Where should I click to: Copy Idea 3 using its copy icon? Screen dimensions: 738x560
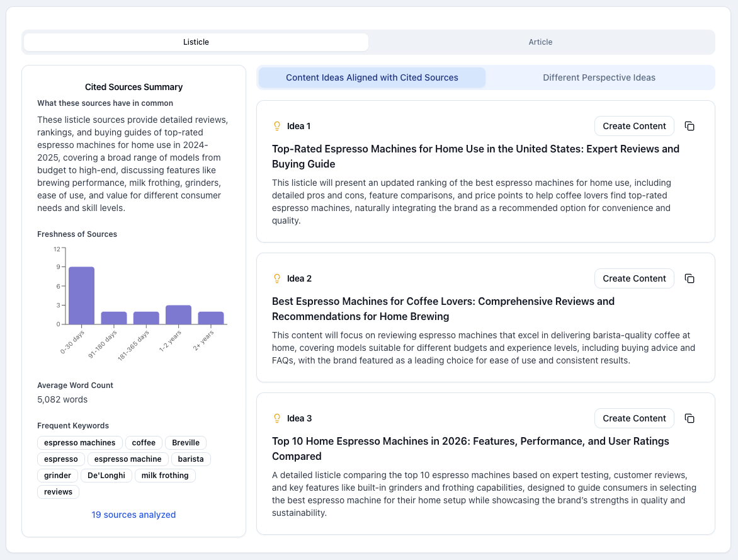690,418
